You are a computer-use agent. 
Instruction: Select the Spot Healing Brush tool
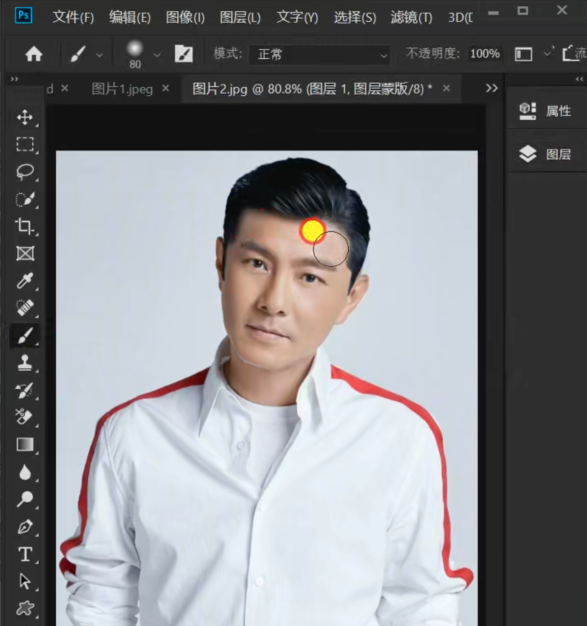coord(25,308)
